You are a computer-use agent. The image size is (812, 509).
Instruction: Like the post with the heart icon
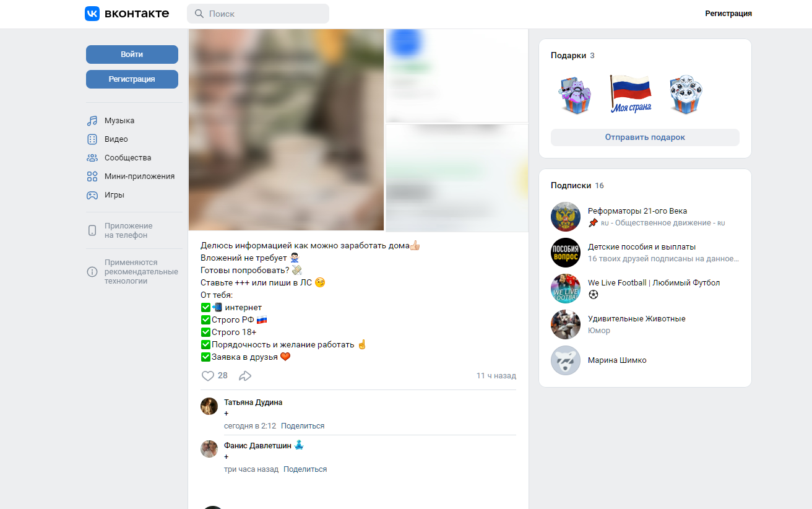point(208,376)
